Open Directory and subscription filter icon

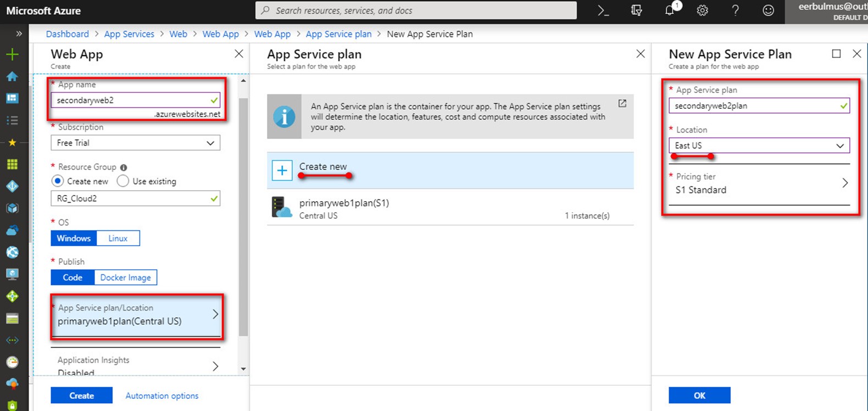pos(636,10)
